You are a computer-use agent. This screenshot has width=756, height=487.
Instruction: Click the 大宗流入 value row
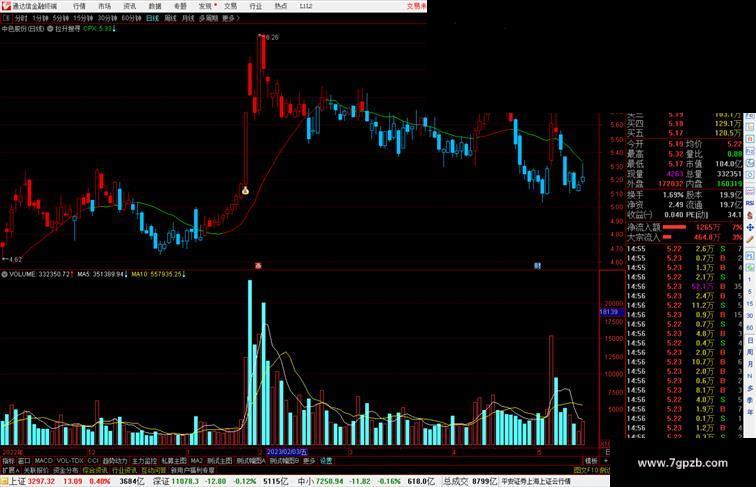[x=684, y=237]
